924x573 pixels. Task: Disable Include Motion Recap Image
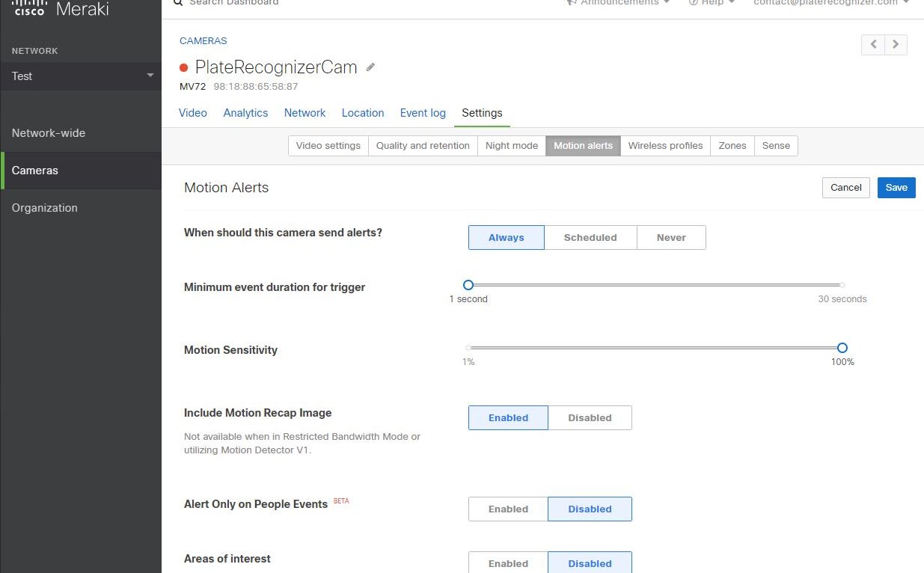coord(590,417)
